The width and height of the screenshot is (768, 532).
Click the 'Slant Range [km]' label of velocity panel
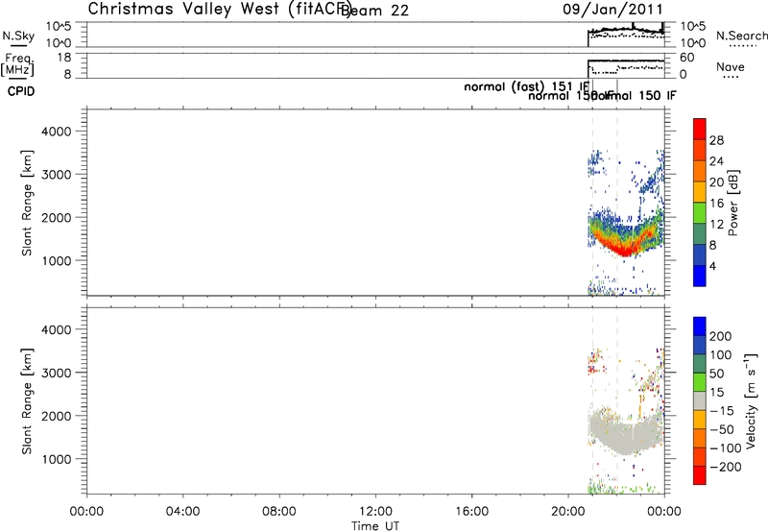27,401
